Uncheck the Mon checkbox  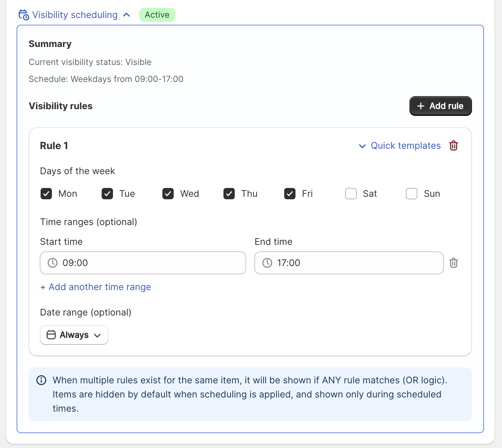pyautogui.click(x=46, y=194)
